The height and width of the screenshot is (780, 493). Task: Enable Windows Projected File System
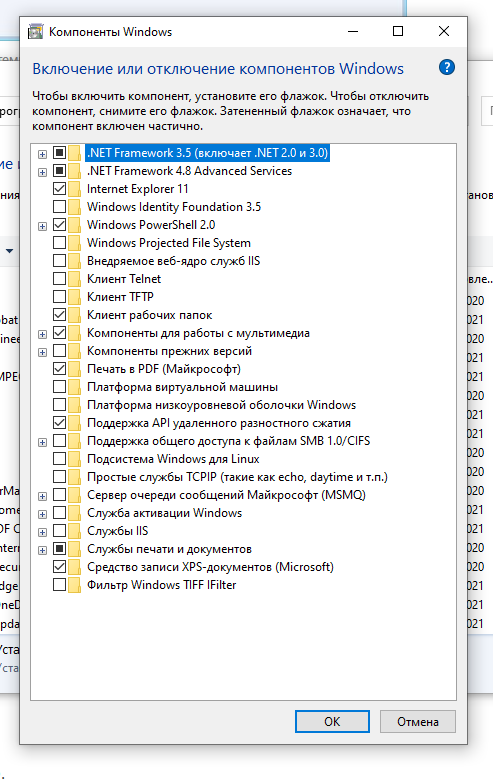[x=59, y=243]
